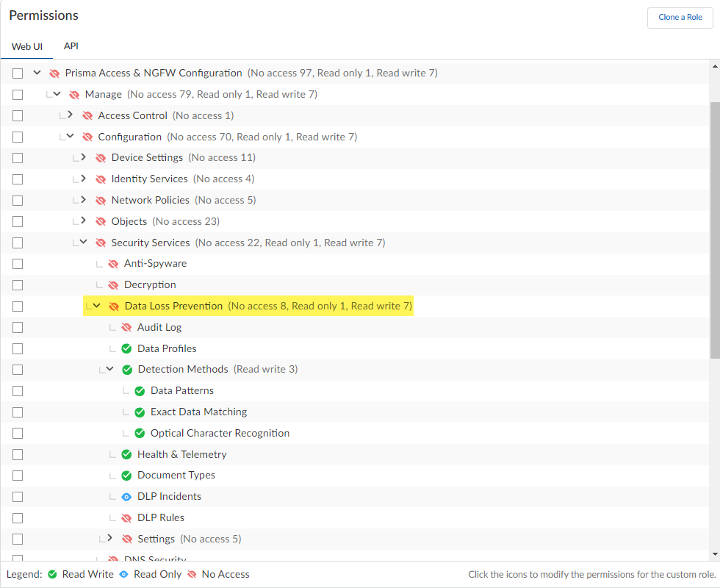This screenshot has height=588, width=720.
Task: Click the green Data Profiles read-write icon
Action: pos(126,348)
